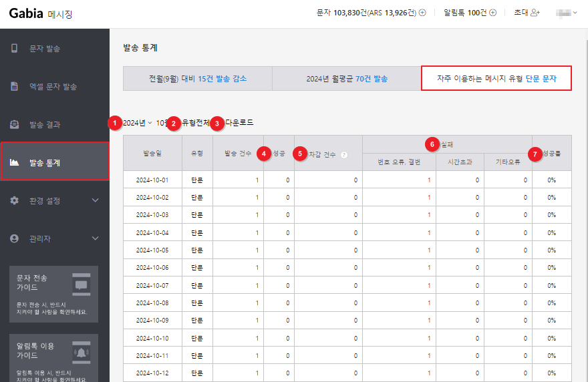Expand the 환경 설정 menu chevron
This screenshot has width=588, height=382.
(96, 200)
